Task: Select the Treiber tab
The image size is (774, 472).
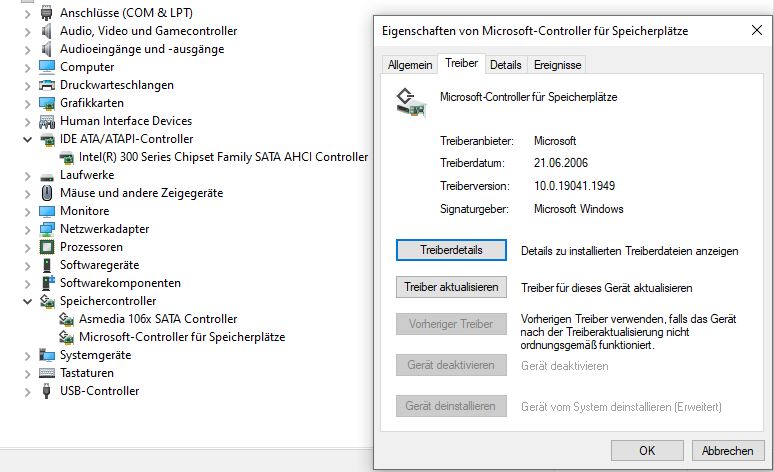Action: tap(462, 63)
